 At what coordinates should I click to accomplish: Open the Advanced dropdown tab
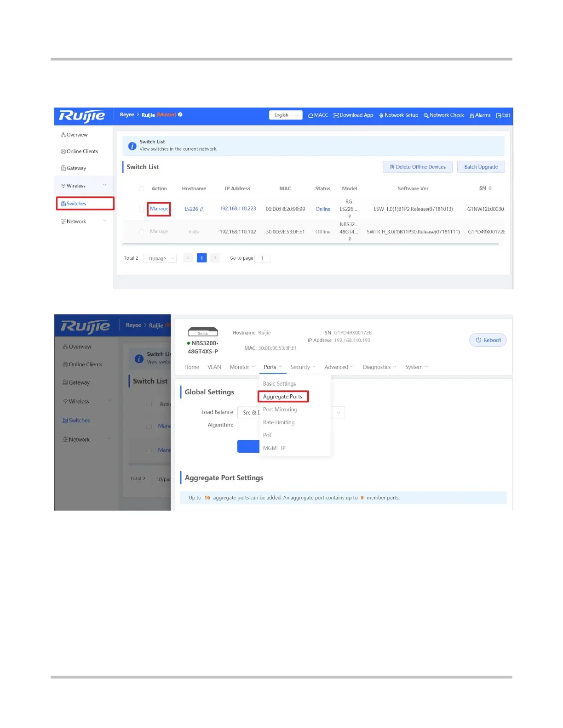coord(339,367)
